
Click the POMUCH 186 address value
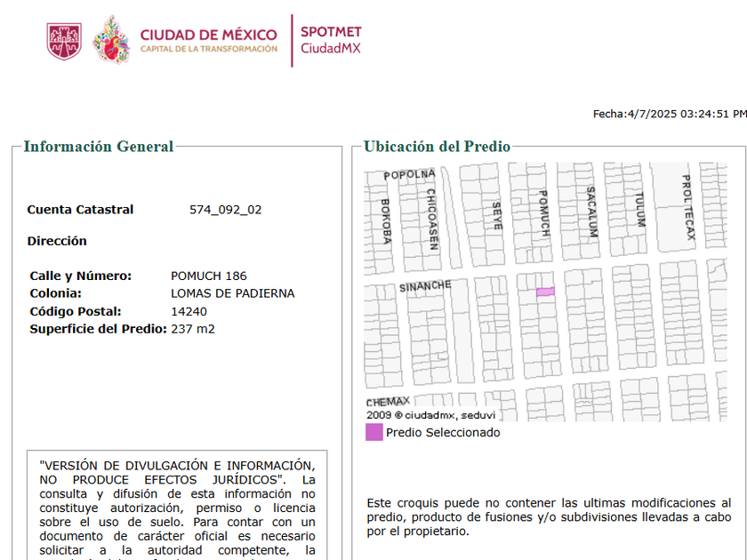point(209,276)
